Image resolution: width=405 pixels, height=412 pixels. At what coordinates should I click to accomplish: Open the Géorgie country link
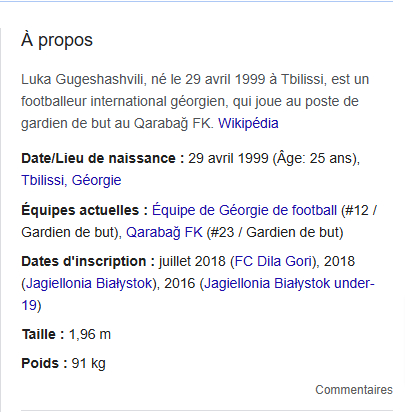pyautogui.click(x=96, y=180)
